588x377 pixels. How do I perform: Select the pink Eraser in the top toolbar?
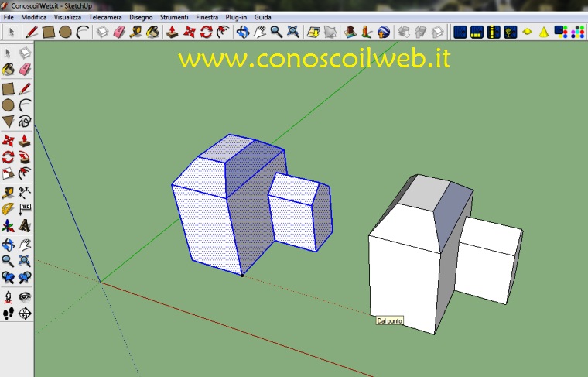click(119, 33)
